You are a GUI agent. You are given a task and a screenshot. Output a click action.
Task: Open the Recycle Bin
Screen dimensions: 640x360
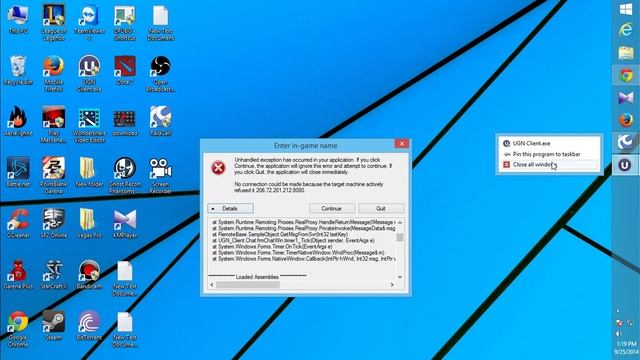click(x=18, y=71)
